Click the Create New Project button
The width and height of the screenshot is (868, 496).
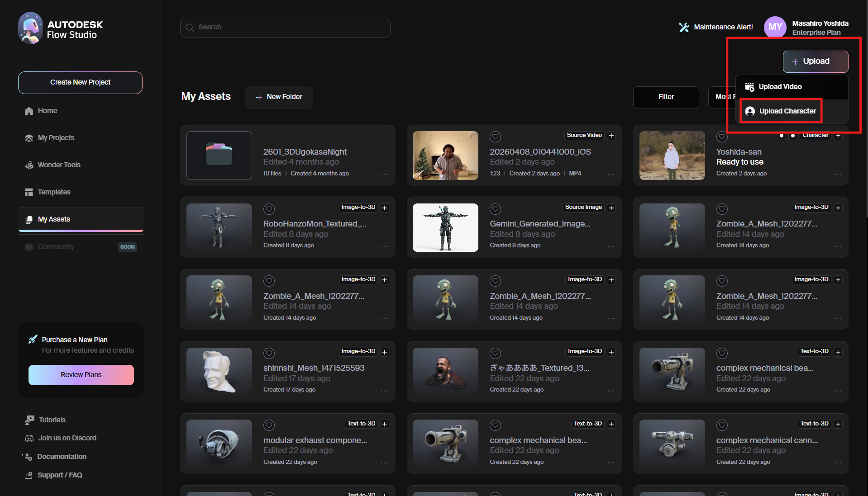[x=80, y=82]
